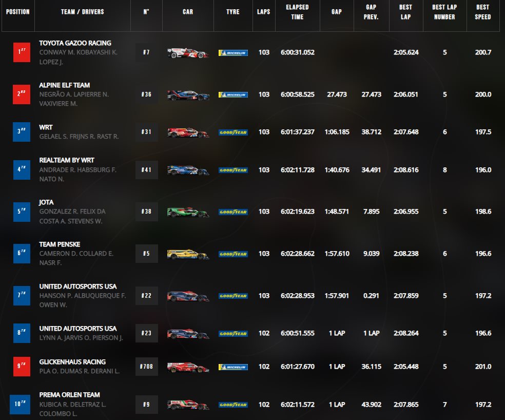
Task: Select the Goodyear logo for car #22
Action: [233, 296]
